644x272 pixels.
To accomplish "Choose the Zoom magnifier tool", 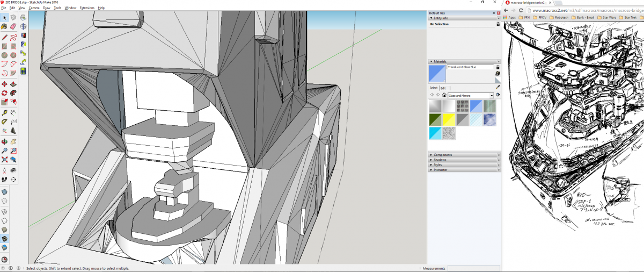I will coord(4,151).
